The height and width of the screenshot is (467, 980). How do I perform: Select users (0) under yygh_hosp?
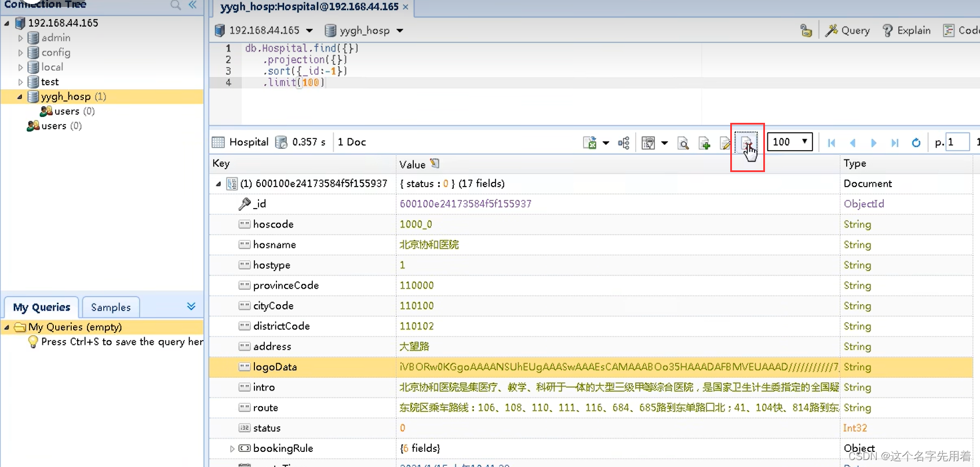(x=67, y=111)
